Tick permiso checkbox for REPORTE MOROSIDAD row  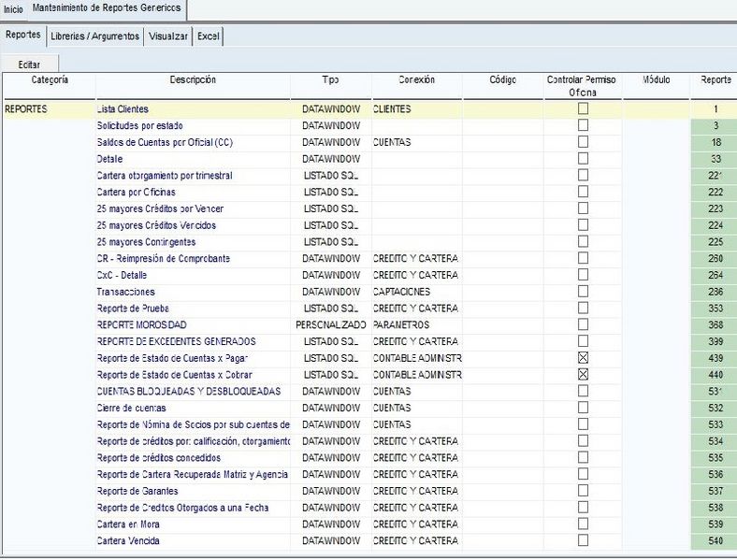pyautogui.click(x=583, y=324)
